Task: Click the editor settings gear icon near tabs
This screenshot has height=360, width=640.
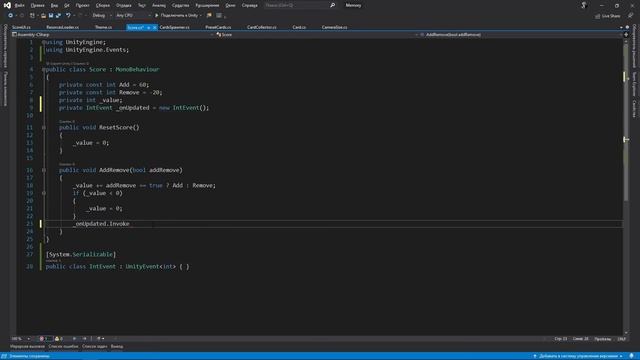Action: click(627, 27)
